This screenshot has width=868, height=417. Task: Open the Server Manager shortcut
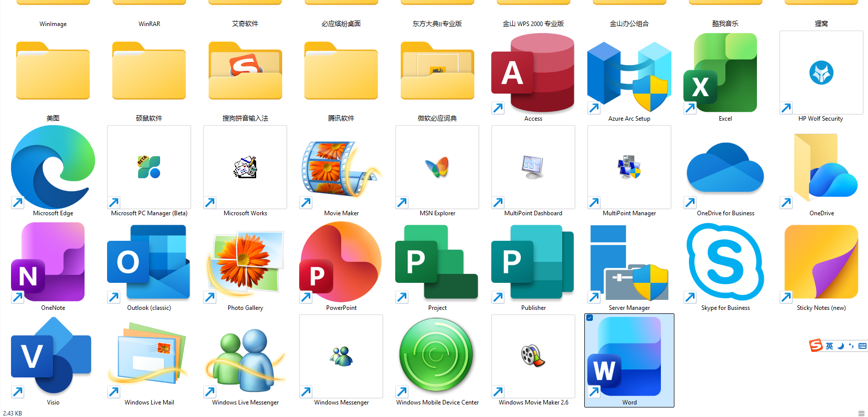[x=629, y=262]
